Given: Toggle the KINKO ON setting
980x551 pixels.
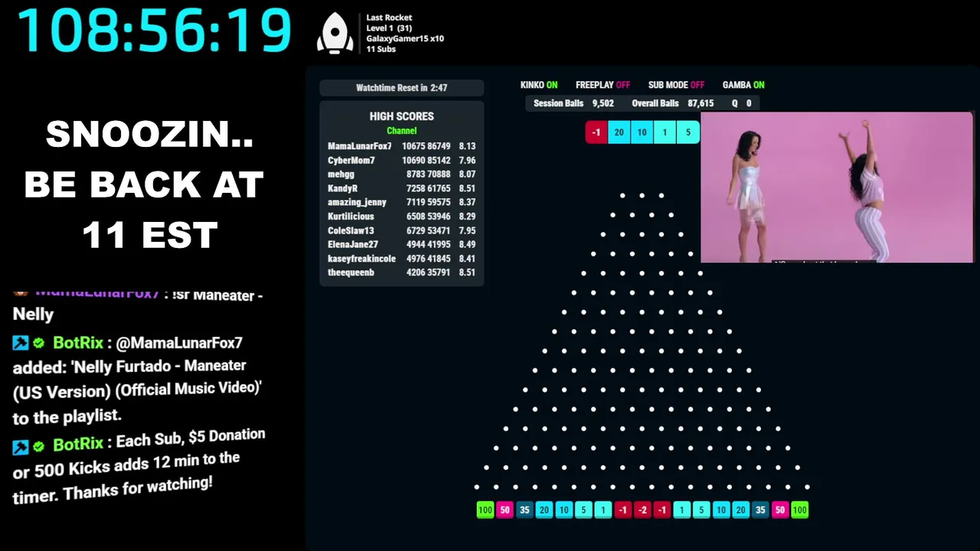Looking at the screenshot, I should (x=539, y=85).
